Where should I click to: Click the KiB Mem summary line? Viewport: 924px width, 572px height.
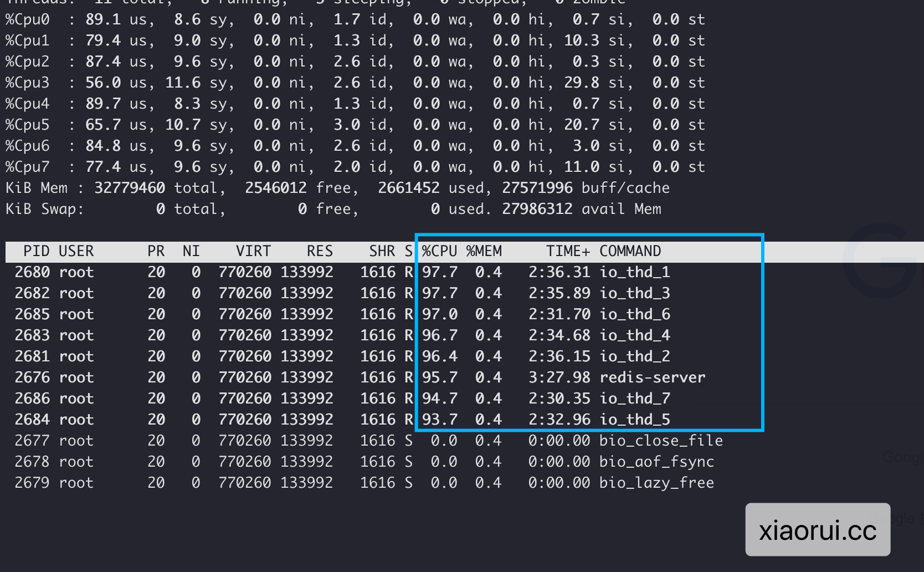coord(337,187)
